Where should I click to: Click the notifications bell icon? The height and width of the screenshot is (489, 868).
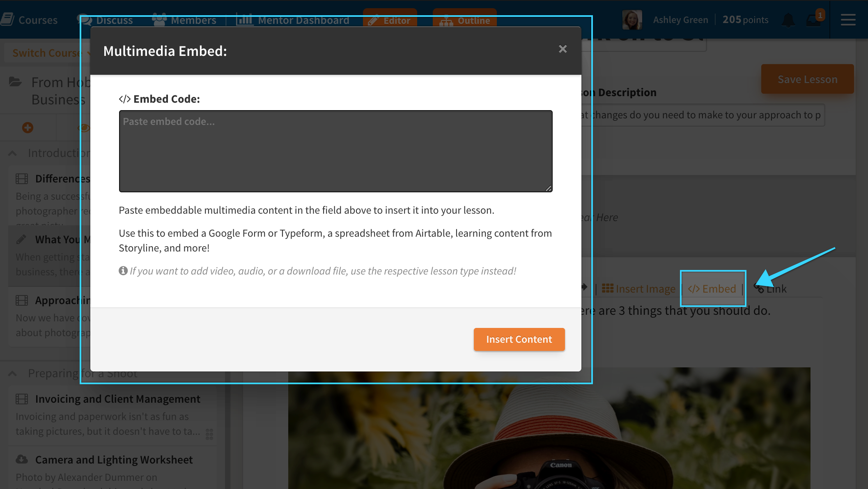pos(788,20)
